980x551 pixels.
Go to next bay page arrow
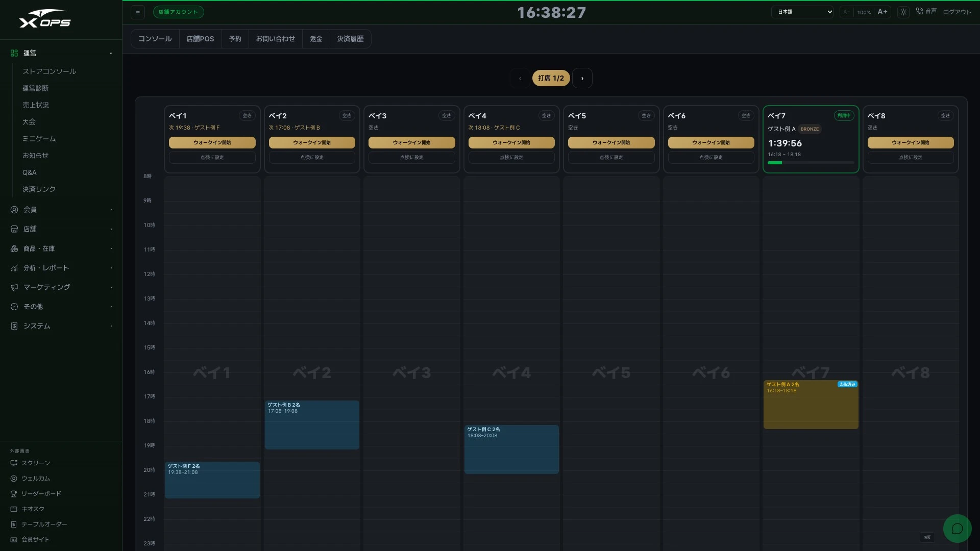pyautogui.click(x=582, y=78)
